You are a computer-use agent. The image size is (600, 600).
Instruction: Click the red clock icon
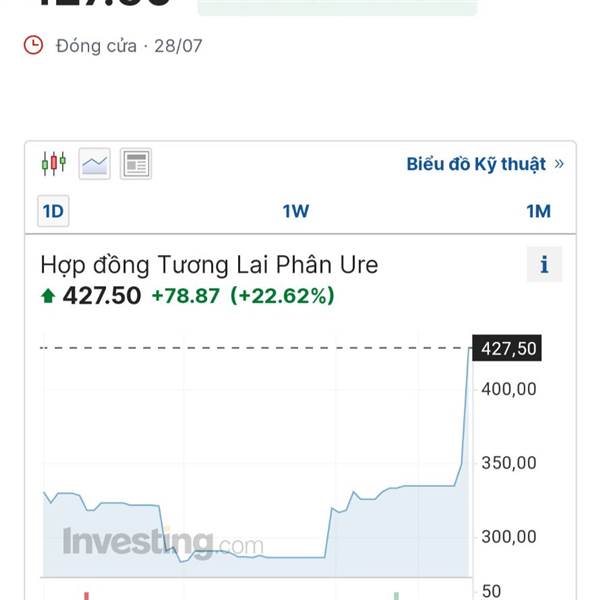pos(33,46)
